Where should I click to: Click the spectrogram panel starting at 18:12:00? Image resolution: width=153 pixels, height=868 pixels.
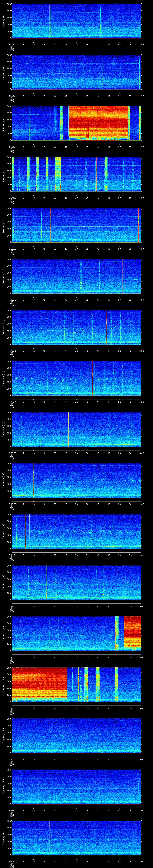point(77,582)
